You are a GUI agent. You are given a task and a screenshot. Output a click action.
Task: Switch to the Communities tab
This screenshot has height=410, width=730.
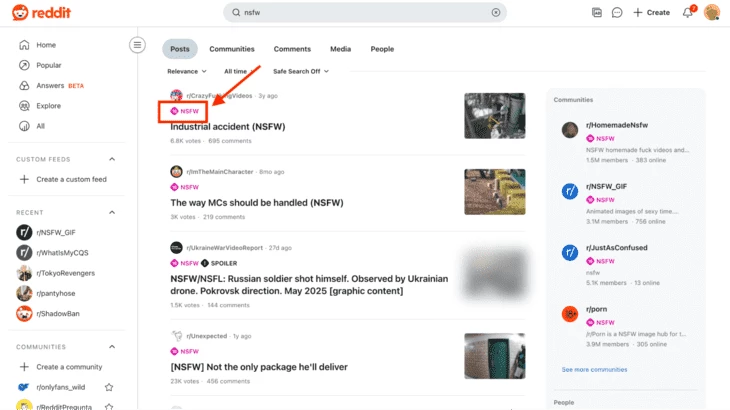[x=232, y=49]
